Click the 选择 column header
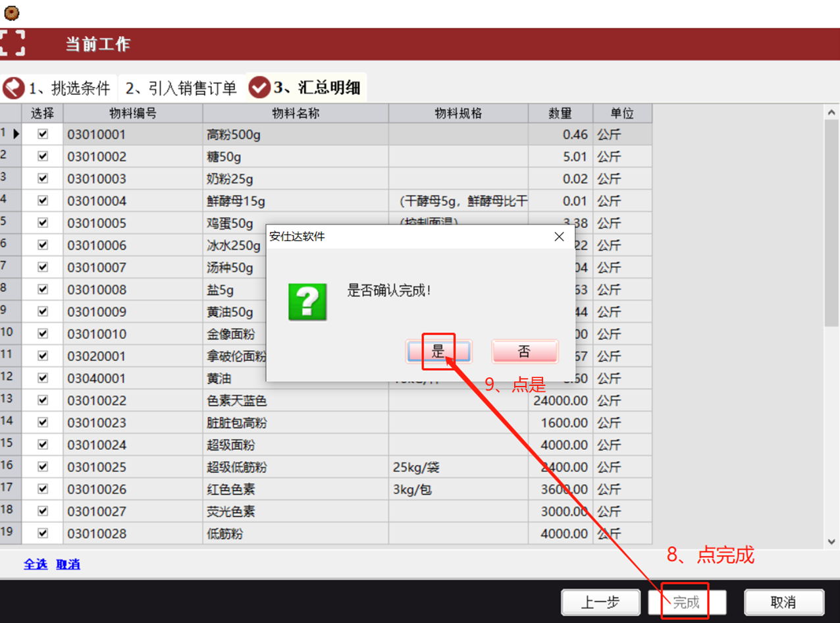 (42, 113)
